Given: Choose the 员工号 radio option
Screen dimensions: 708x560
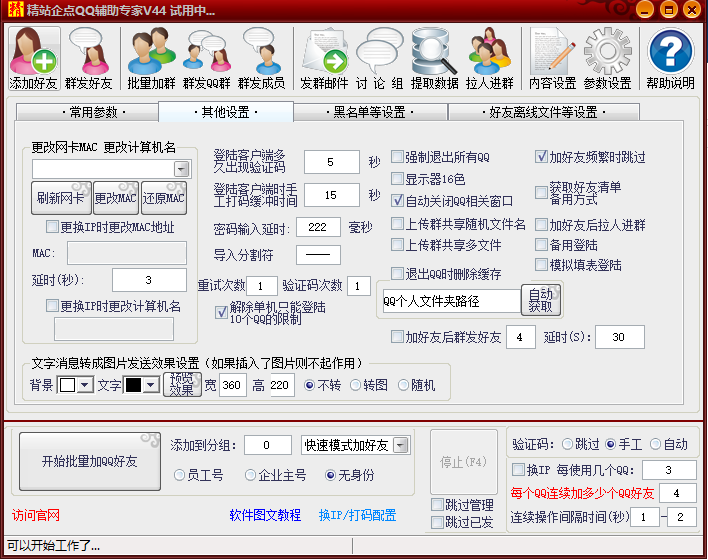Looking at the screenshot, I should (x=179, y=475).
